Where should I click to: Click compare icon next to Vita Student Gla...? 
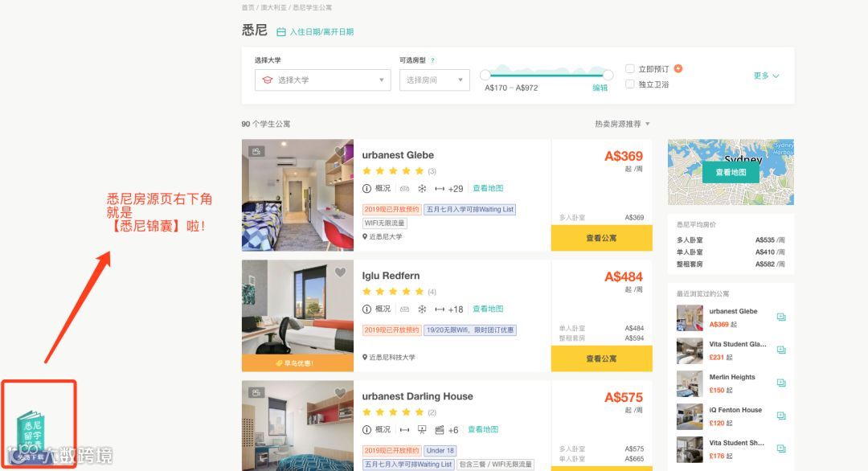pyautogui.click(x=781, y=350)
